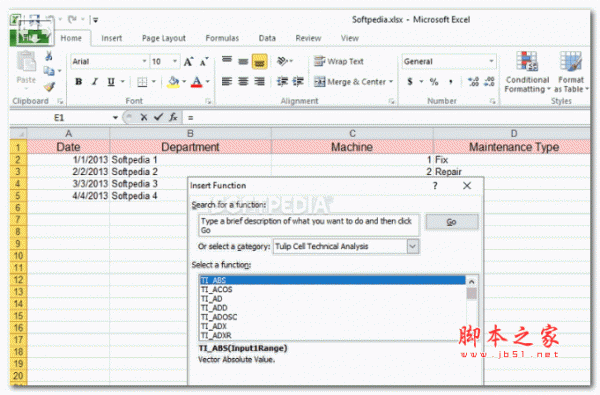Click the Accounting dollar format icon
The height and width of the screenshot is (395, 600).
410,82
